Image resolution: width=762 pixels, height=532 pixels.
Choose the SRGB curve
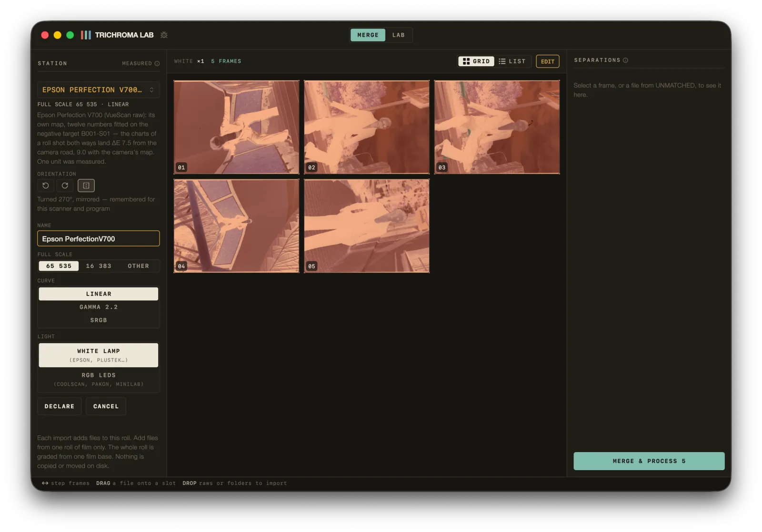coord(99,320)
